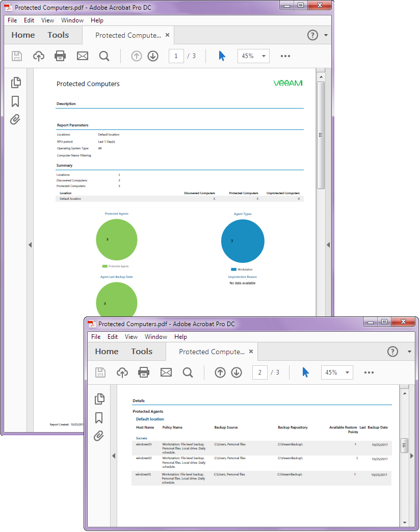Click blue Agent Types pie chart
This screenshot has height=532, width=420.
click(243, 241)
